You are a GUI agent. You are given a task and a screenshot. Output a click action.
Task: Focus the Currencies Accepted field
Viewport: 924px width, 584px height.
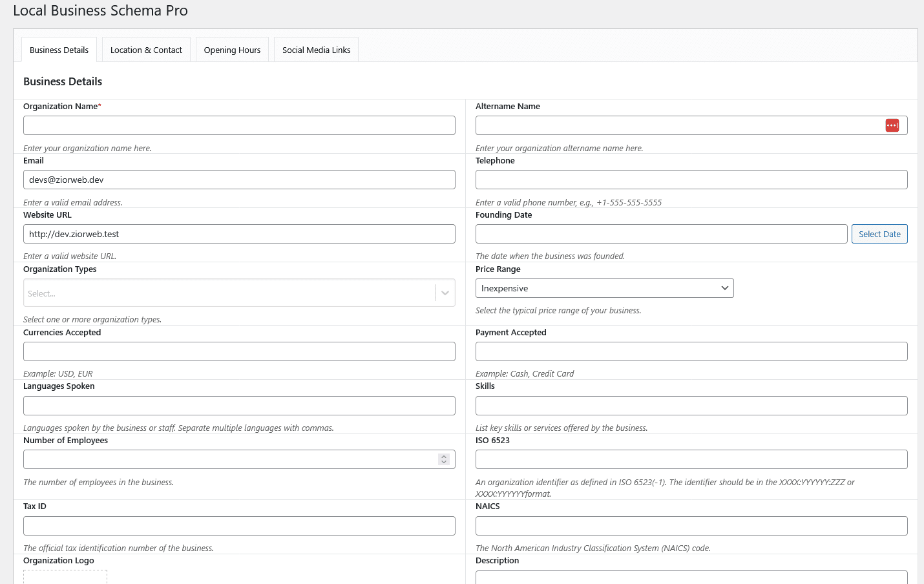pos(239,351)
